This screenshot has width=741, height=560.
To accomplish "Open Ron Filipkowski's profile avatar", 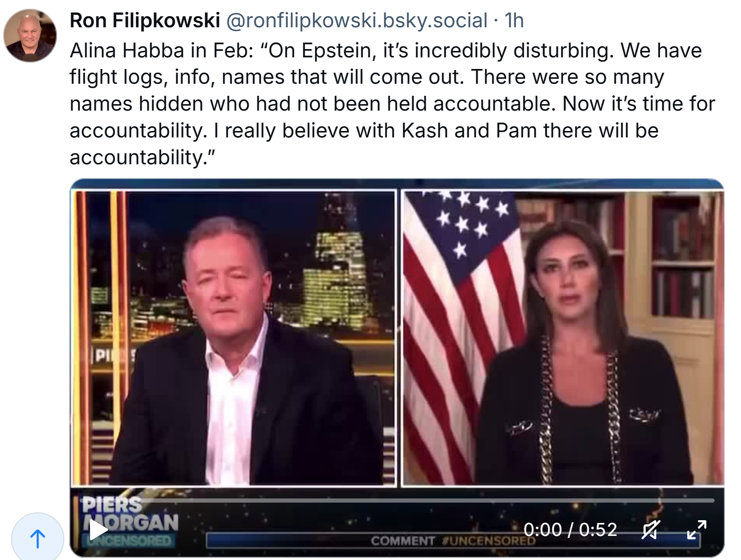I will click(x=30, y=35).
